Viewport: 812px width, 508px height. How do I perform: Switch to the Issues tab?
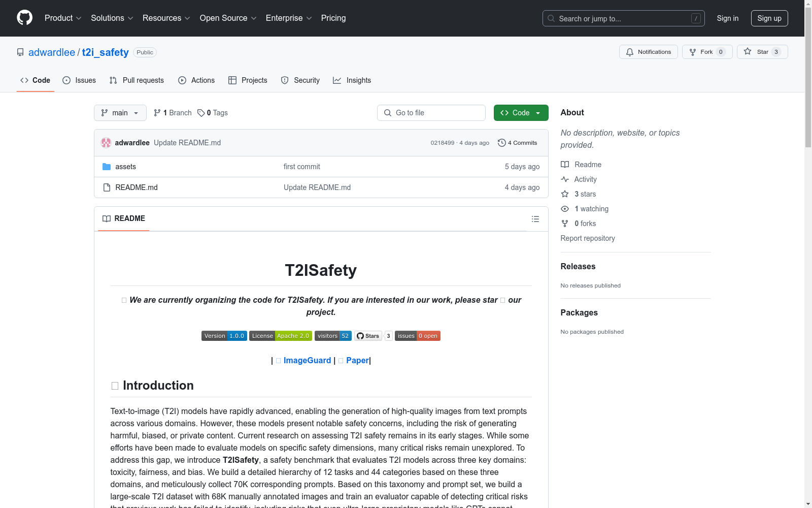pyautogui.click(x=79, y=80)
